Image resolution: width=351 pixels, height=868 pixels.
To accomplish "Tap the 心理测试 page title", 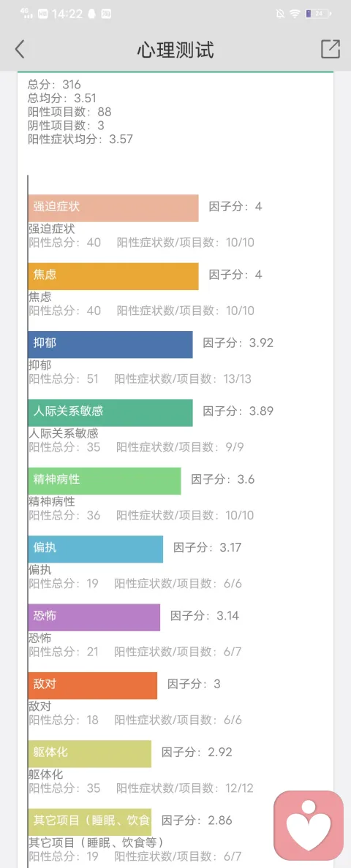I will 175,50.
